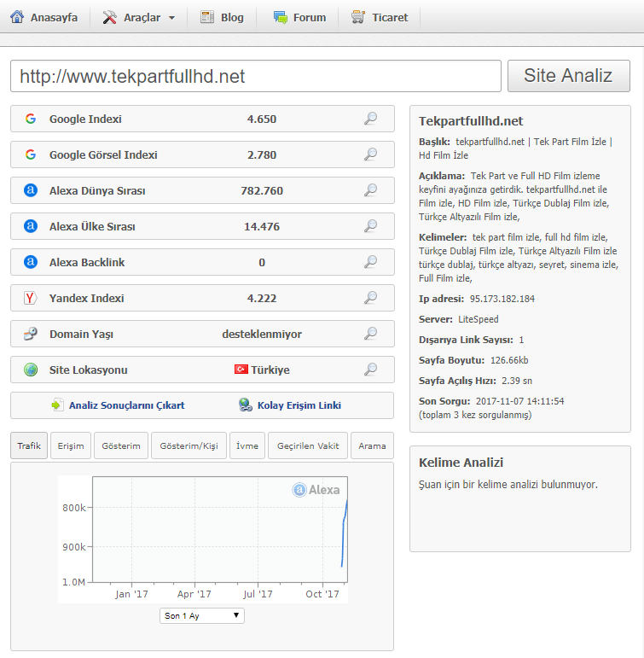
Task: Click Alexa Dünya Sırası value 782.760
Action: (262, 190)
